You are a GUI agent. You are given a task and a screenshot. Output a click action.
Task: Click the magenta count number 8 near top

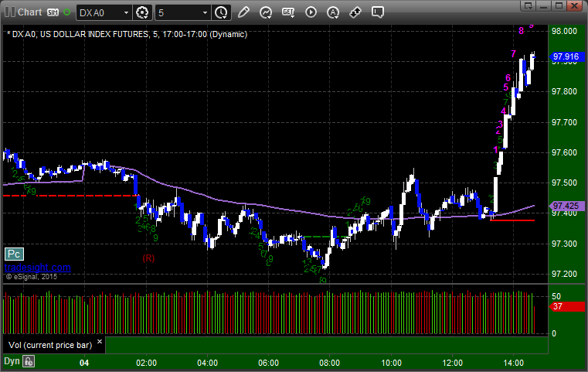[x=521, y=31]
